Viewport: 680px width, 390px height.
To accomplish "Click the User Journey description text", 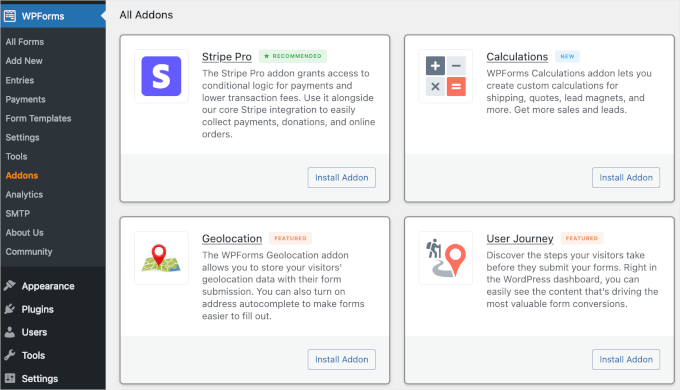I will (x=572, y=279).
